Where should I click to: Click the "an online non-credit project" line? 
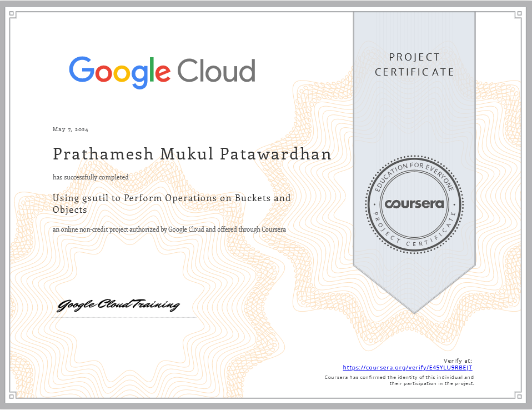[169, 229]
